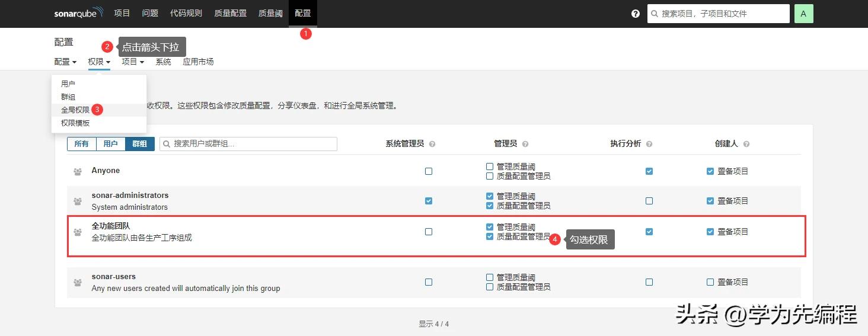Open 问题 in the top navigation bar
Screen dimensions: 868x336
150,14
